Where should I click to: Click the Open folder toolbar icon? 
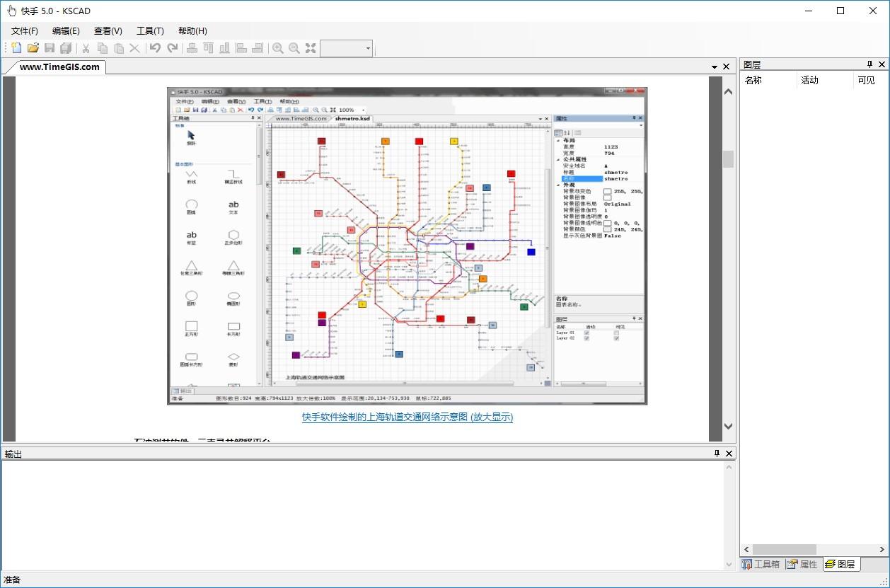click(x=33, y=48)
